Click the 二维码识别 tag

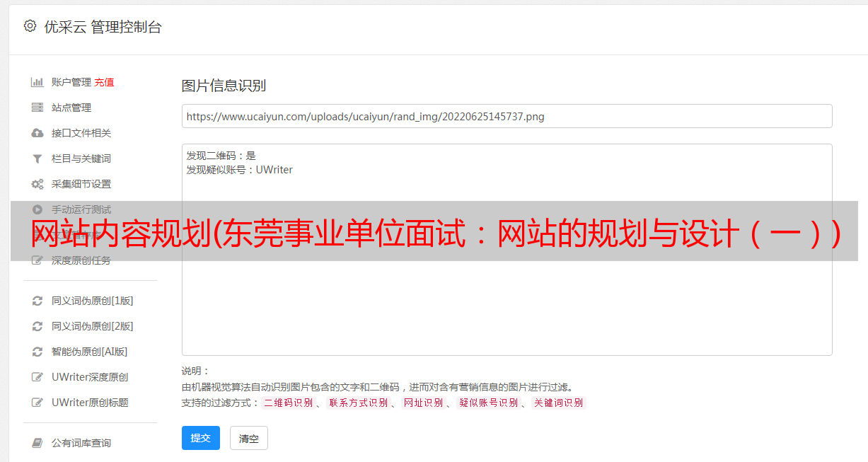coord(289,403)
